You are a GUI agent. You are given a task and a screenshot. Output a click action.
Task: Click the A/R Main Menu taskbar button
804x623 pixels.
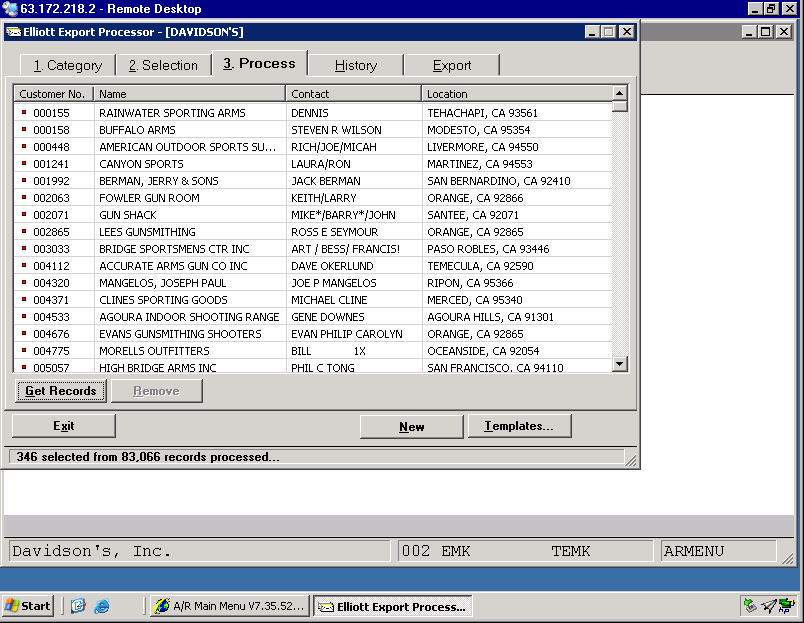[x=230, y=606]
